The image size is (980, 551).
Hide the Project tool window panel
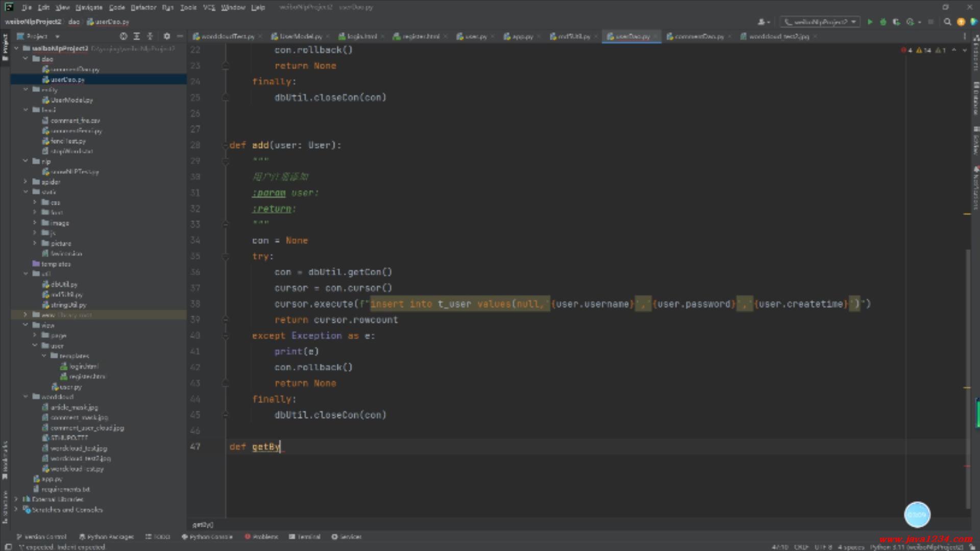click(x=180, y=36)
